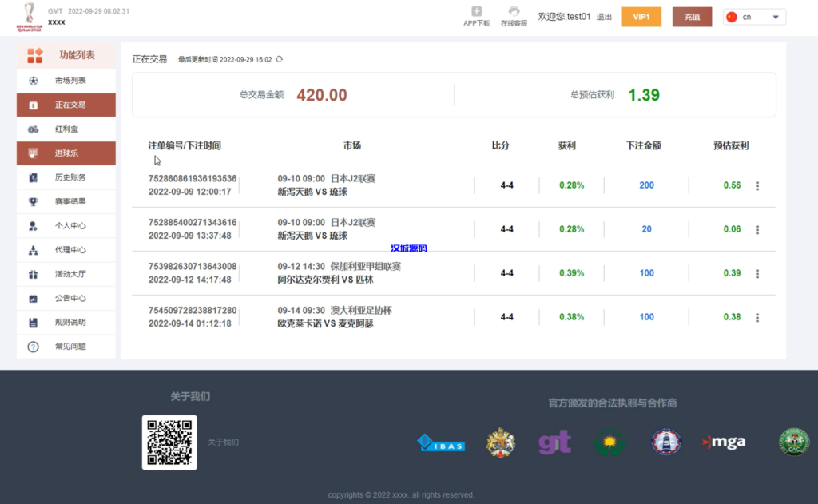Open options menu for the 澳大利亚足协杯 bet
818x504 pixels.
pos(757,317)
